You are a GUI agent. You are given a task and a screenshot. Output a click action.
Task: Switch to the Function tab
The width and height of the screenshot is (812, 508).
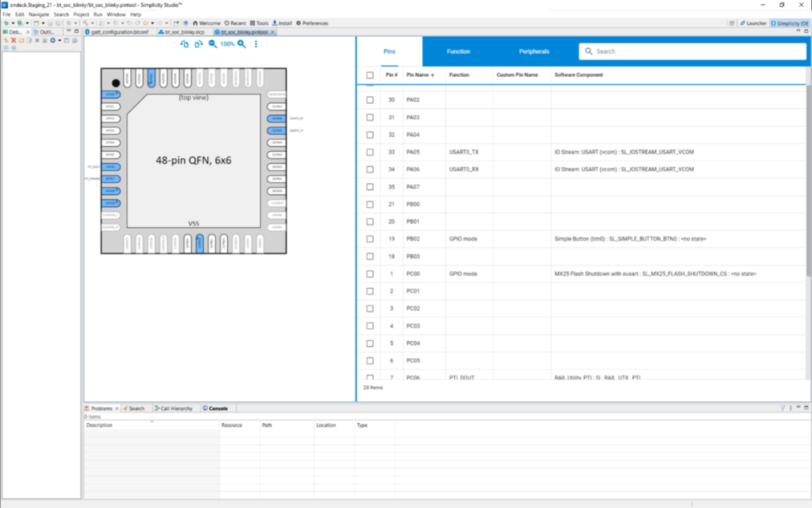click(459, 51)
